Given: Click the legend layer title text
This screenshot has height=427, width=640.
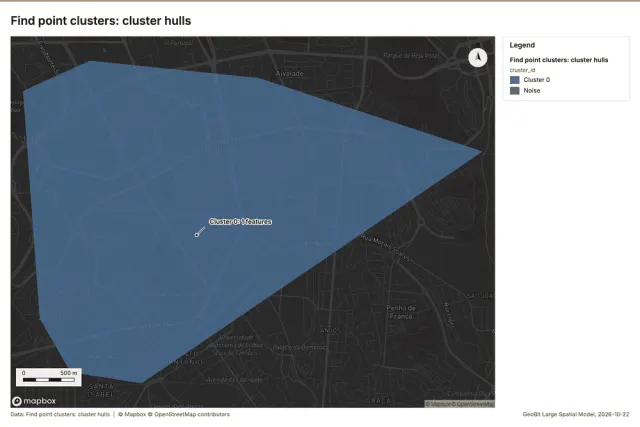Looking at the screenshot, I should pyautogui.click(x=559, y=60).
